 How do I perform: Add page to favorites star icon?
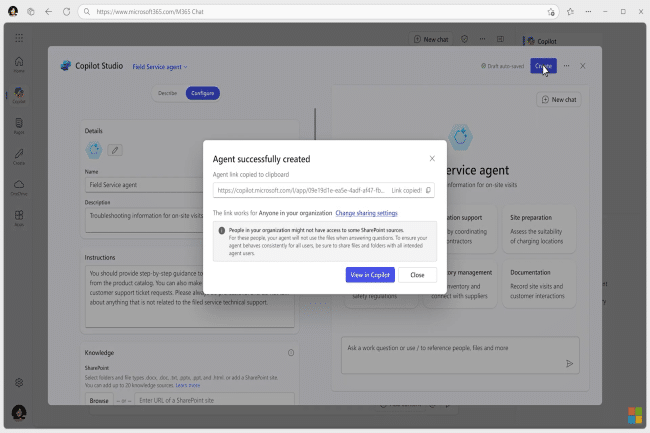[551, 12]
